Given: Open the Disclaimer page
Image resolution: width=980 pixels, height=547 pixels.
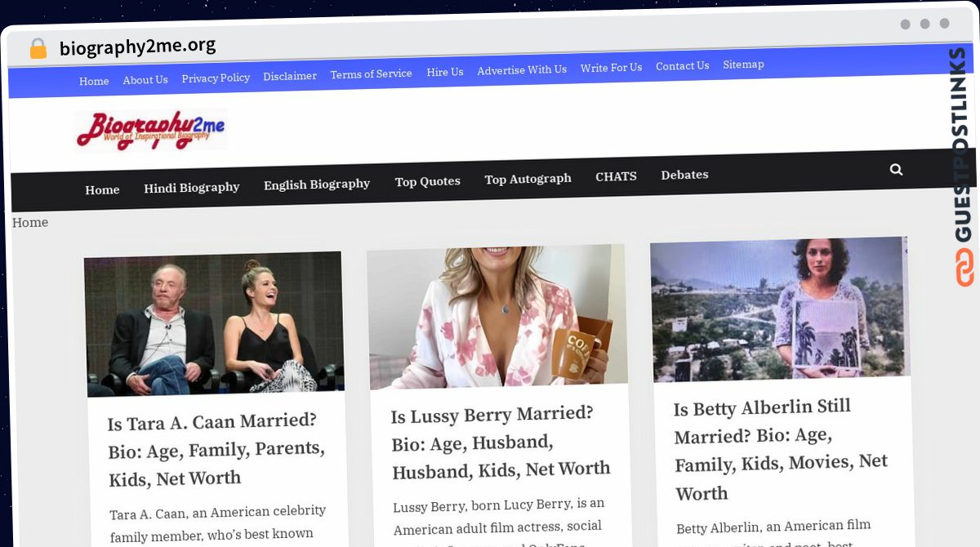Looking at the screenshot, I should coord(290,76).
